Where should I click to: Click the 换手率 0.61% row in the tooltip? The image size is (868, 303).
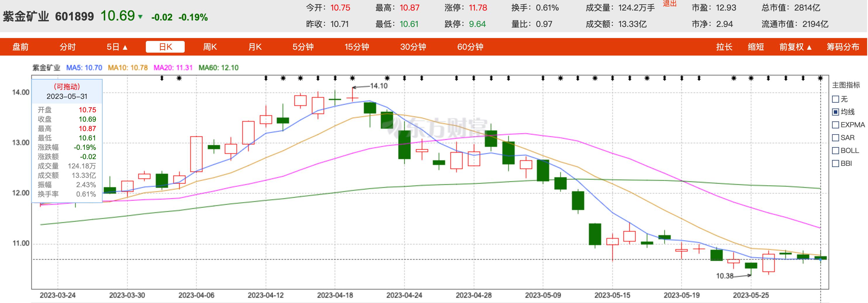(x=67, y=194)
